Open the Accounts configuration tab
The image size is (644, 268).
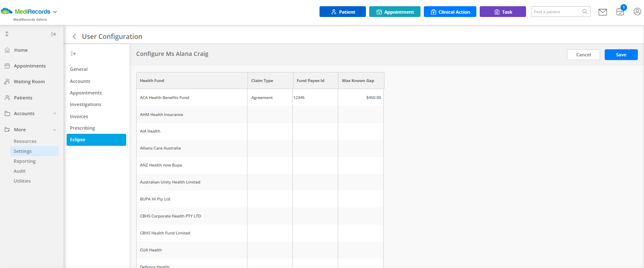80,81
